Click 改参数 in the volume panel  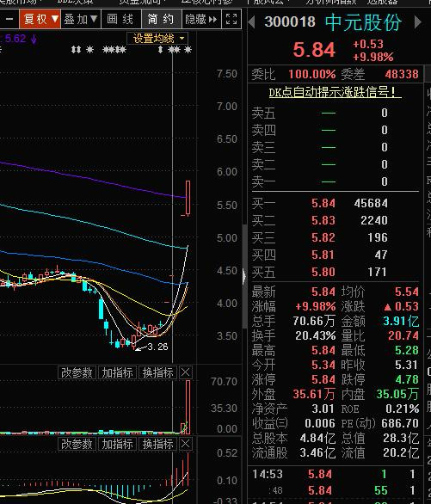pyautogui.click(x=77, y=373)
